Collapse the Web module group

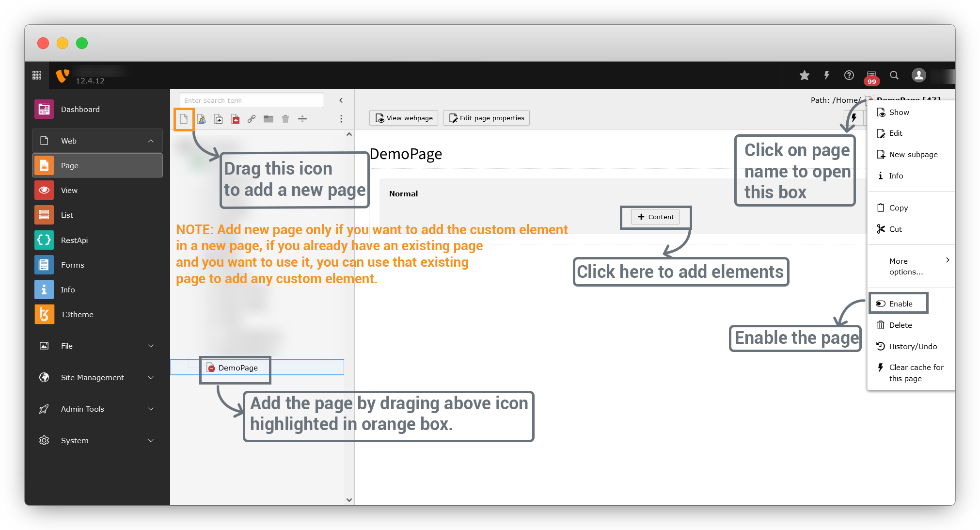(x=151, y=141)
